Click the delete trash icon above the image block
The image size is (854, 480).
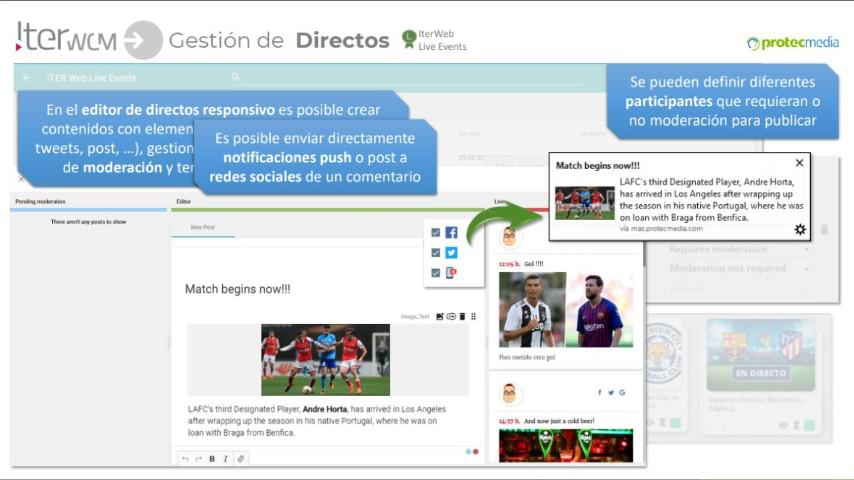click(462, 316)
